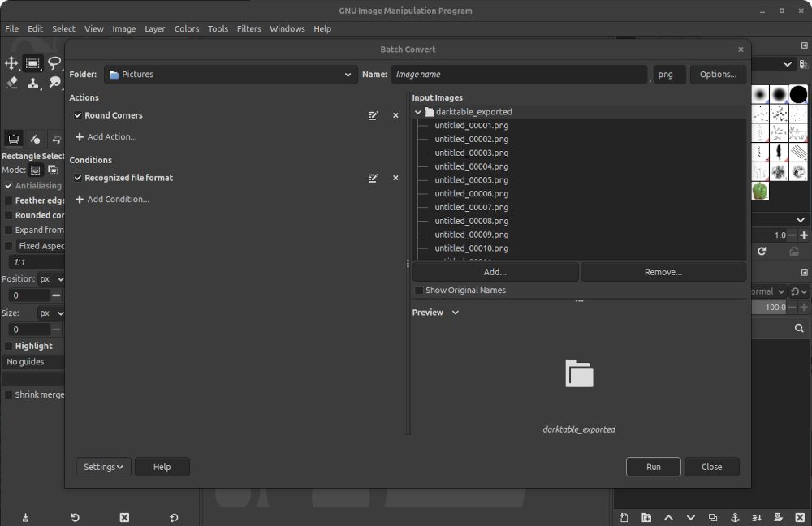
Task: Select the Move tool in the toolbox
Action: pos(11,63)
